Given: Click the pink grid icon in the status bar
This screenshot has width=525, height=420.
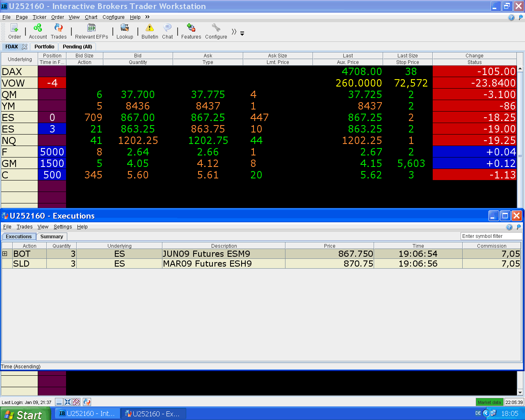Looking at the screenshot, I should [x=76, y=402].
